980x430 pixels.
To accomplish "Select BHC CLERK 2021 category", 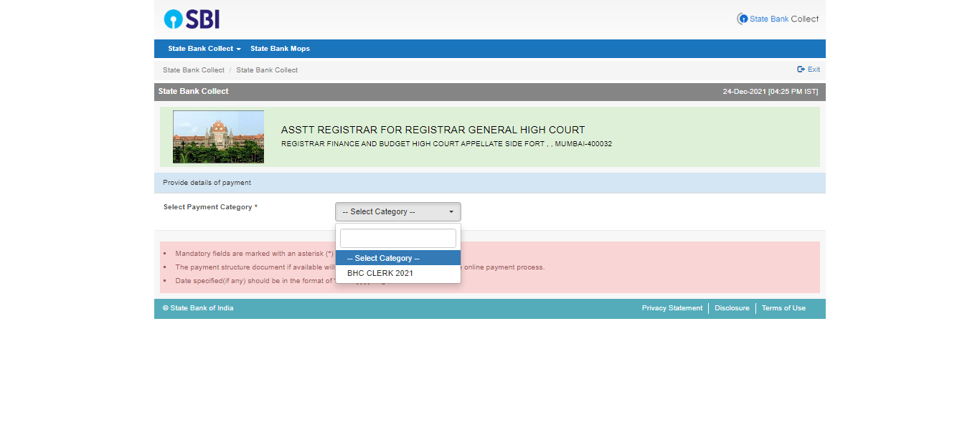I will click(x=398, y=273).
